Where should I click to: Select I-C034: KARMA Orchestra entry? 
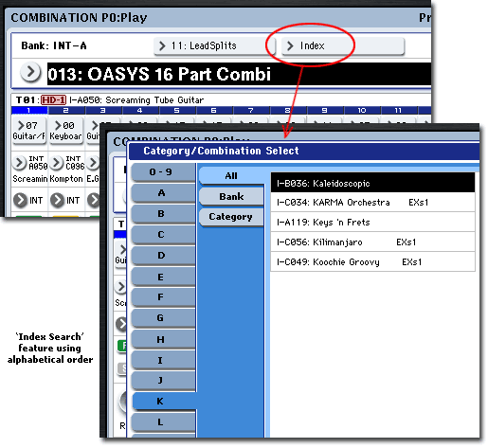(x=372, y=202)
